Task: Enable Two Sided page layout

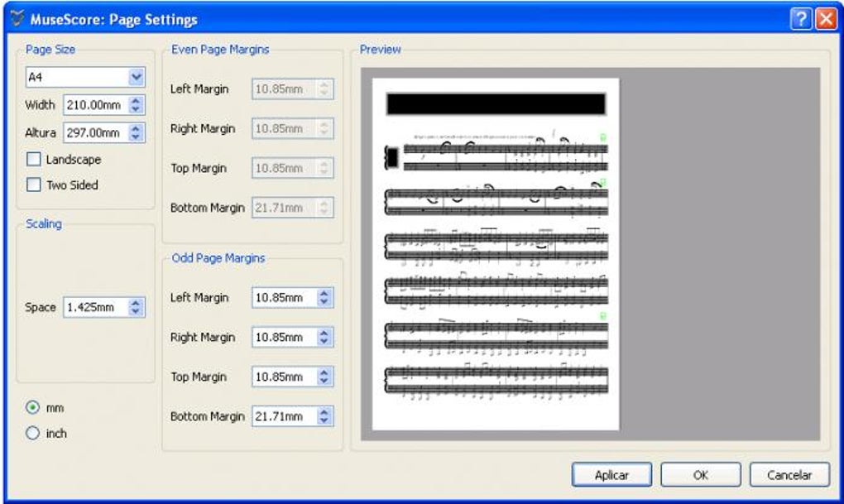Action: click(x=32, y=185)
